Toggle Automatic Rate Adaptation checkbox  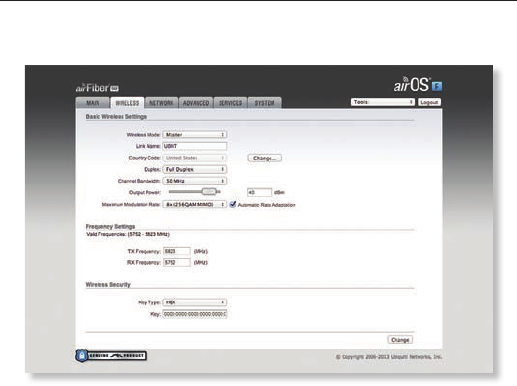pyautogui.click(x=233, y=204)
